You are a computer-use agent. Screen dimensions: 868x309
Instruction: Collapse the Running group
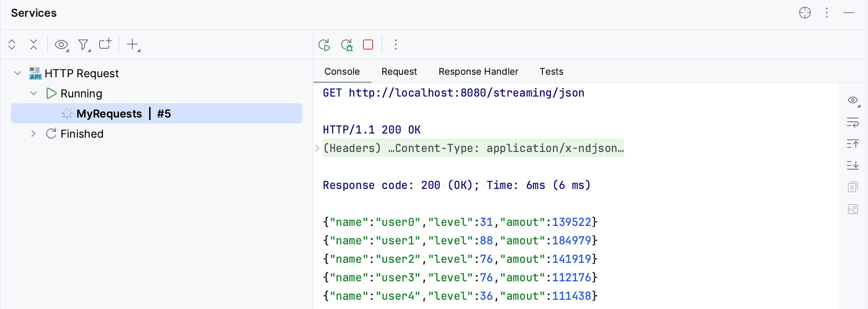point(34,93)
